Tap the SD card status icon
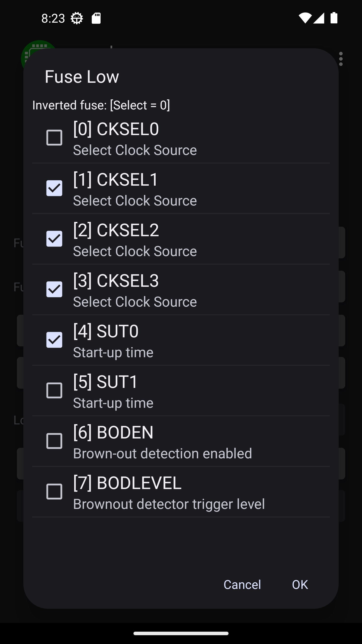This screenshot has width=362, height=644. 96,18
